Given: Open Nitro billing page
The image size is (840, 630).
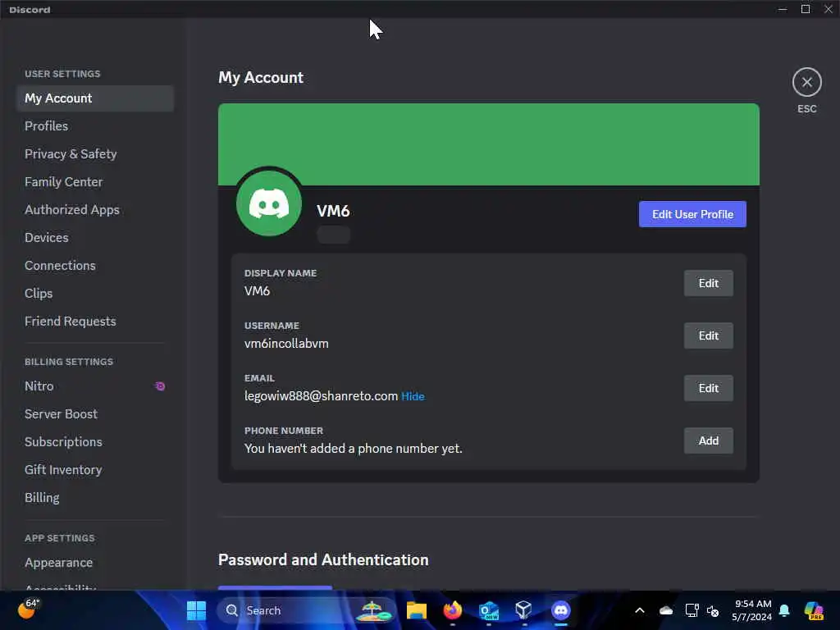Looking at the screenshot, I should coord(95,386).
